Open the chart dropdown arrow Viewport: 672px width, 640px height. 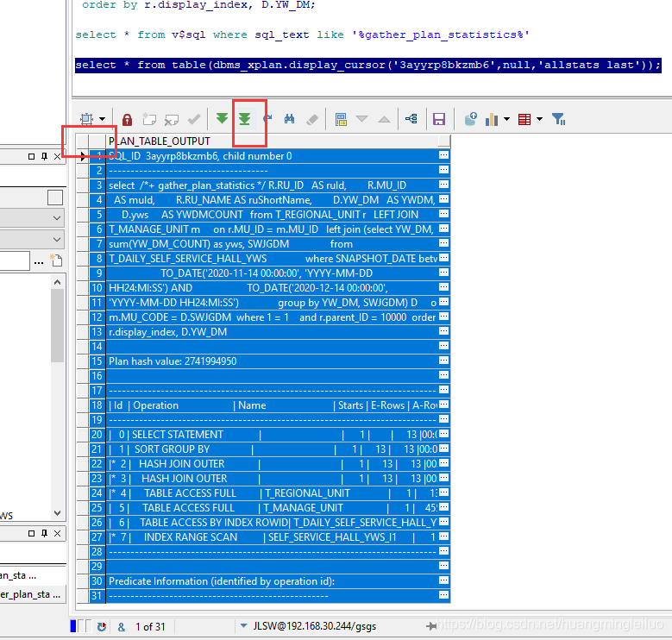tap(506, 119)
